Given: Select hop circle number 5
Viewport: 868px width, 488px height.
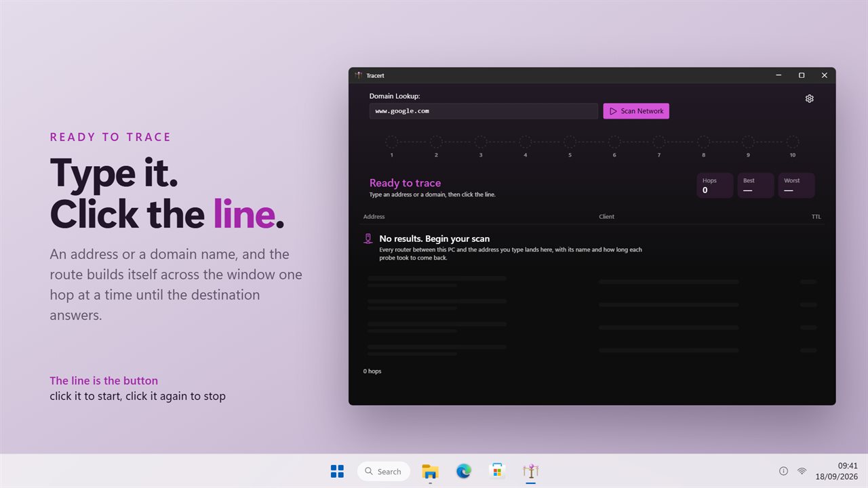Looking at the screenshot, I should [x=570, y=142].
